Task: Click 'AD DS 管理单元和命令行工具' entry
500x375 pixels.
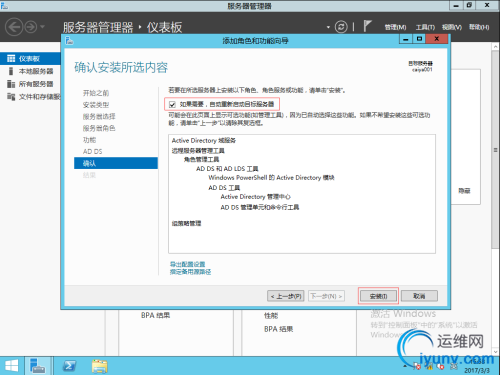Action: (x=260, y=207)
